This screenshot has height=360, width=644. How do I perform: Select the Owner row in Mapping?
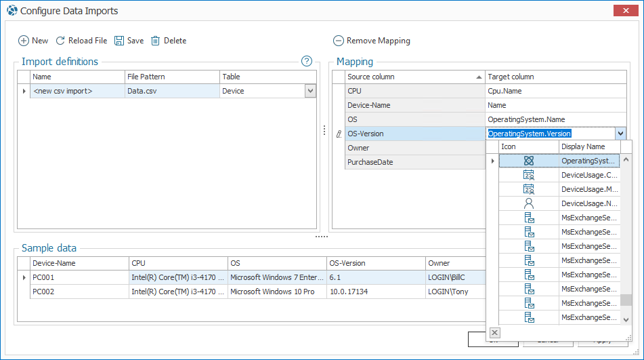point(415,148)
